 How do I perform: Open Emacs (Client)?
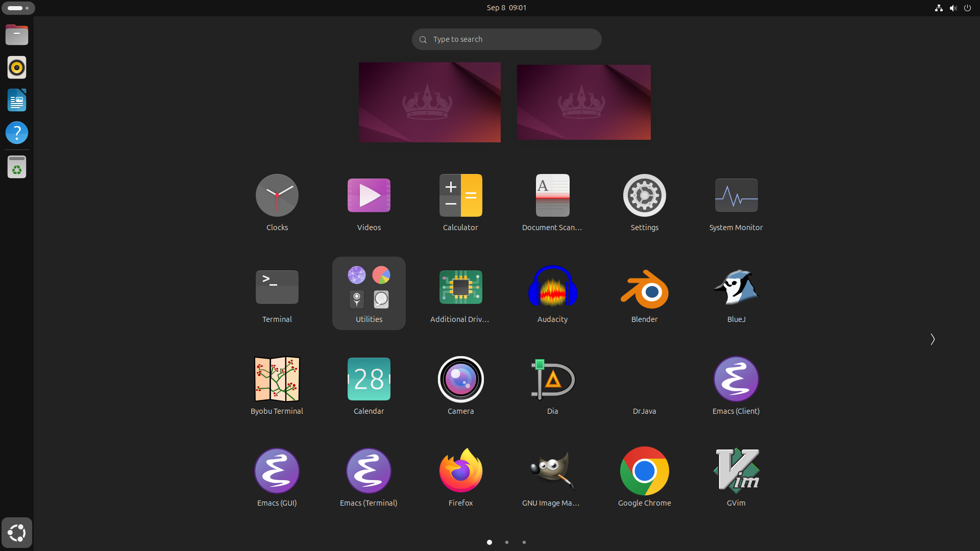pyautogui.click(x=736, y=386)
